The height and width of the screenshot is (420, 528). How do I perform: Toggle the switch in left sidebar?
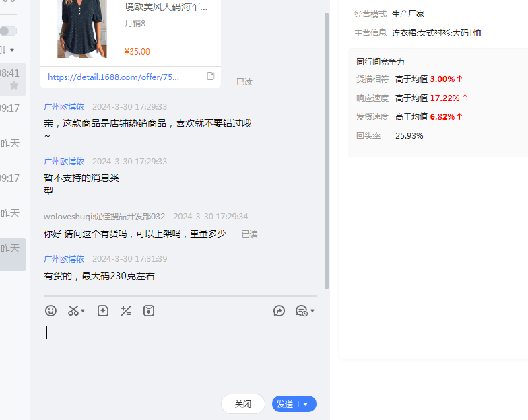[x=8, y=31]
